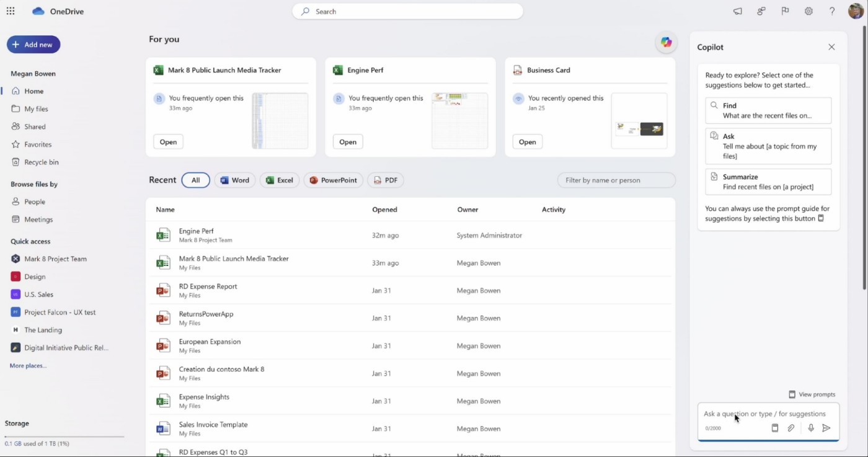Click Open on Business Card card
The image size is (868, 457).
[x=528, y=142]
